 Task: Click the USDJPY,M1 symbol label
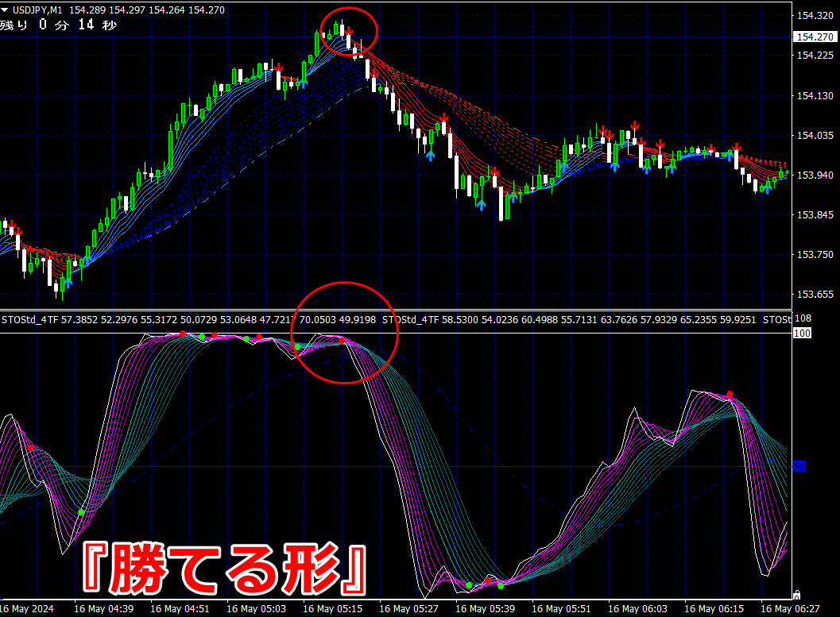point(37,10)
